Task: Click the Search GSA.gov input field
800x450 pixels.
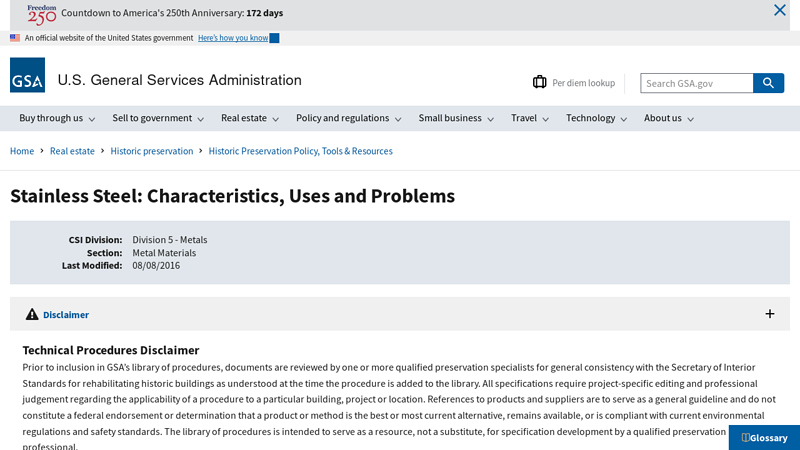Action: tap(696, 83)
